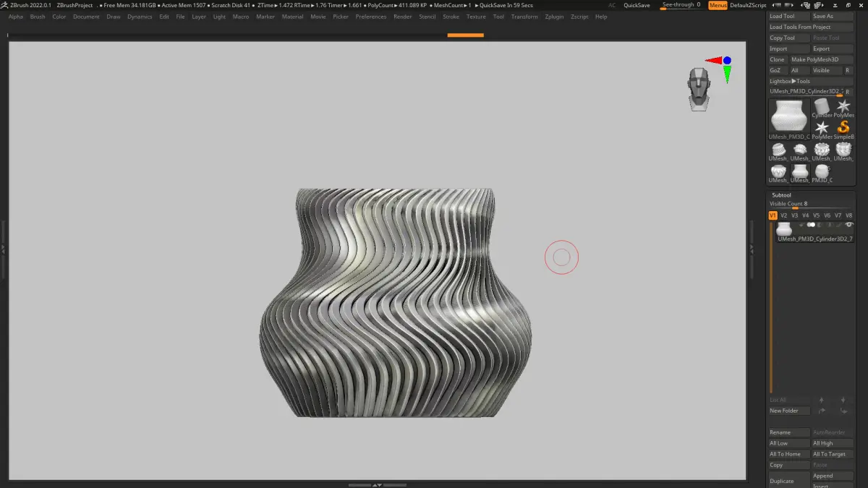The image size is (868, 488).
Task: Click the GoZ button
Action: point(778,70)
